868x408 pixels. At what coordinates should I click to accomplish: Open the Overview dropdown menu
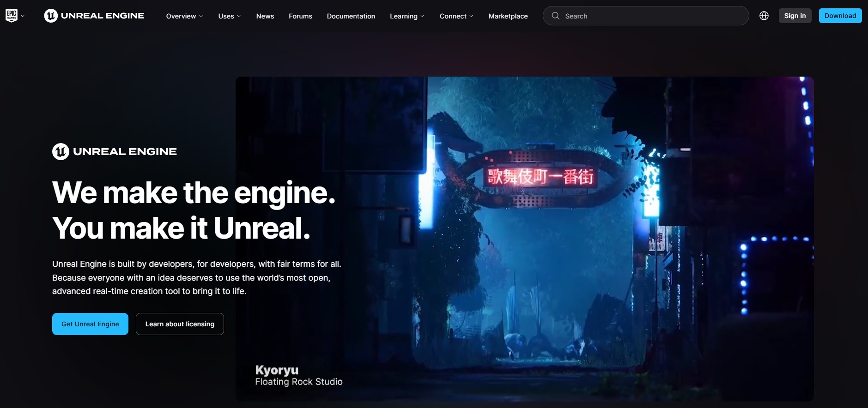tap(184, 16)
